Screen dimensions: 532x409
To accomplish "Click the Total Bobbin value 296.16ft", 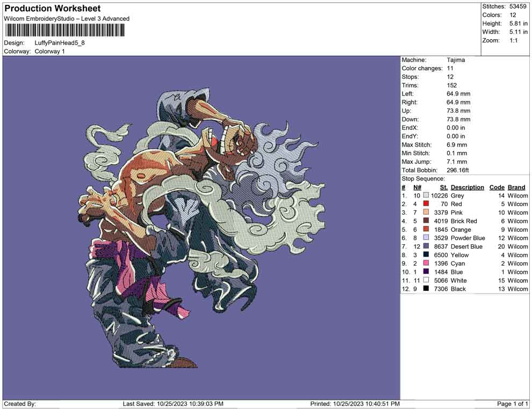I will [x=457, y=170].
